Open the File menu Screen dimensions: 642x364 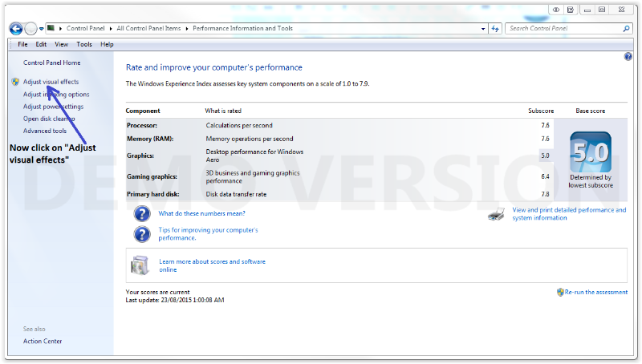[22, 44]
